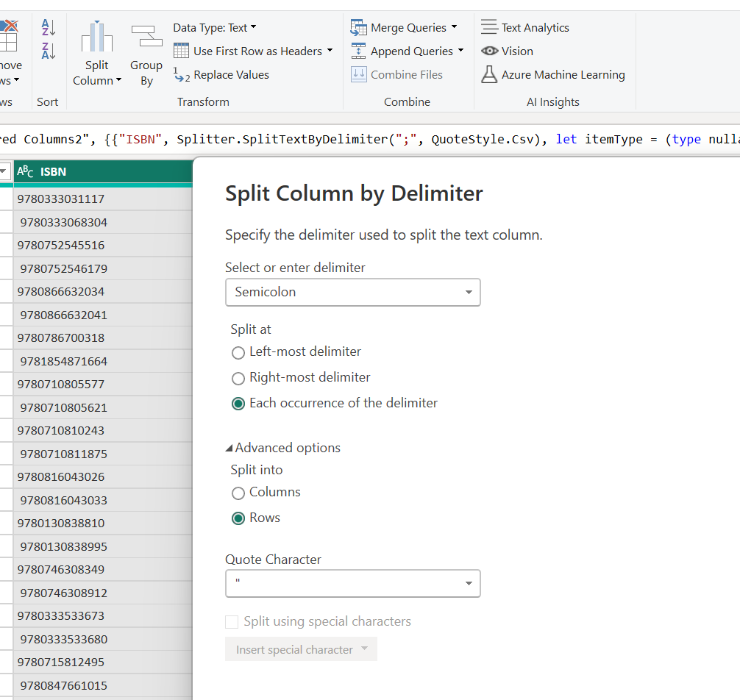The width and height of the screenshot is (740, 700).
Task: Select cell 9780333068304
Action: click(x=103, y=222)
